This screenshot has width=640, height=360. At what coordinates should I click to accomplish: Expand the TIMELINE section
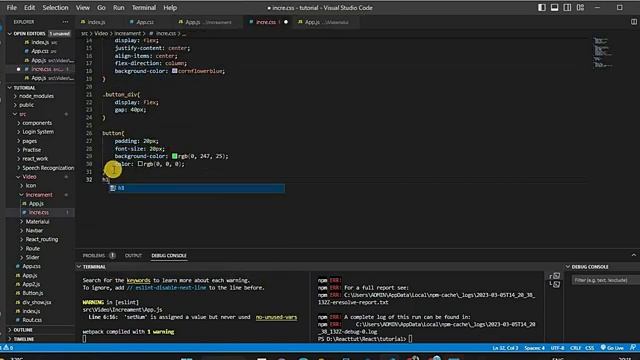[x=24, y=339]
